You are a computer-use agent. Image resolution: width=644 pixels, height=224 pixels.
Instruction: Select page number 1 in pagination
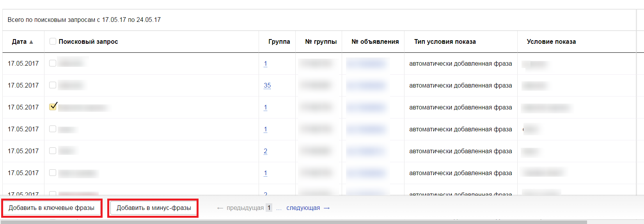tap(269, 208)
